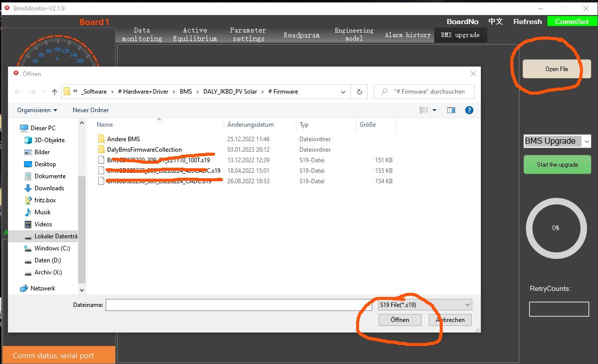This screenshot has width=598, height=364.
Task: Switch to the Parameter settings tab
Action: 248,35
